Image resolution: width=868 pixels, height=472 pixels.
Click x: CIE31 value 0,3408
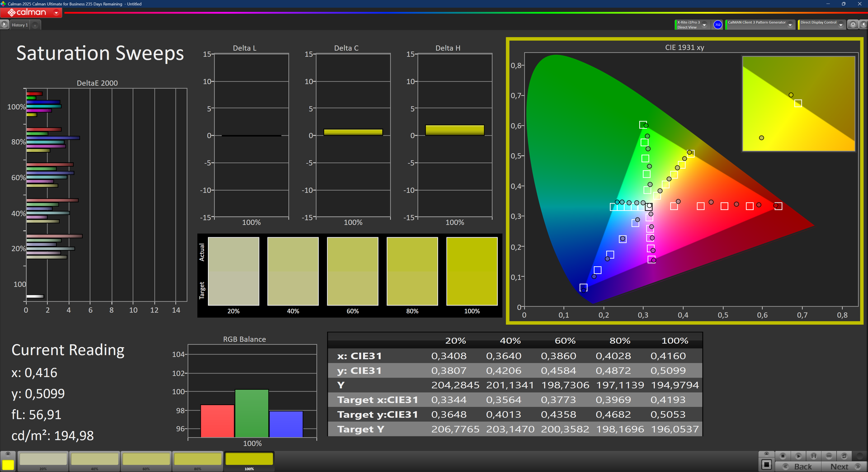(449, 356)
